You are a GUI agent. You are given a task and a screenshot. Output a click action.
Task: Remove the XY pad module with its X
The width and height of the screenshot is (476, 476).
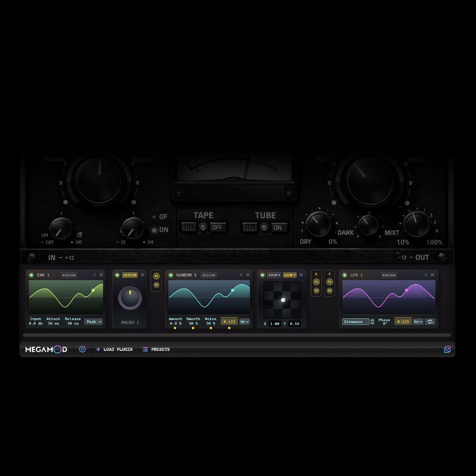tap(301, 275)
